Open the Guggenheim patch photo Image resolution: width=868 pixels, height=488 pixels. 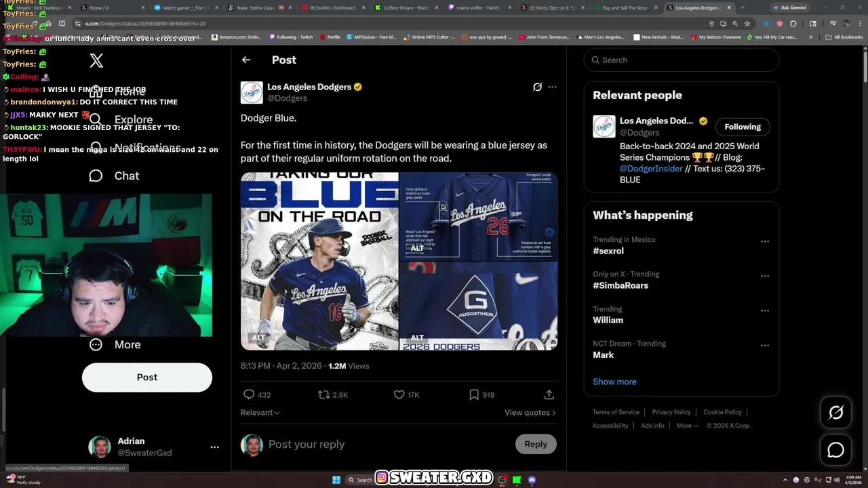click(x=479, y=306)
